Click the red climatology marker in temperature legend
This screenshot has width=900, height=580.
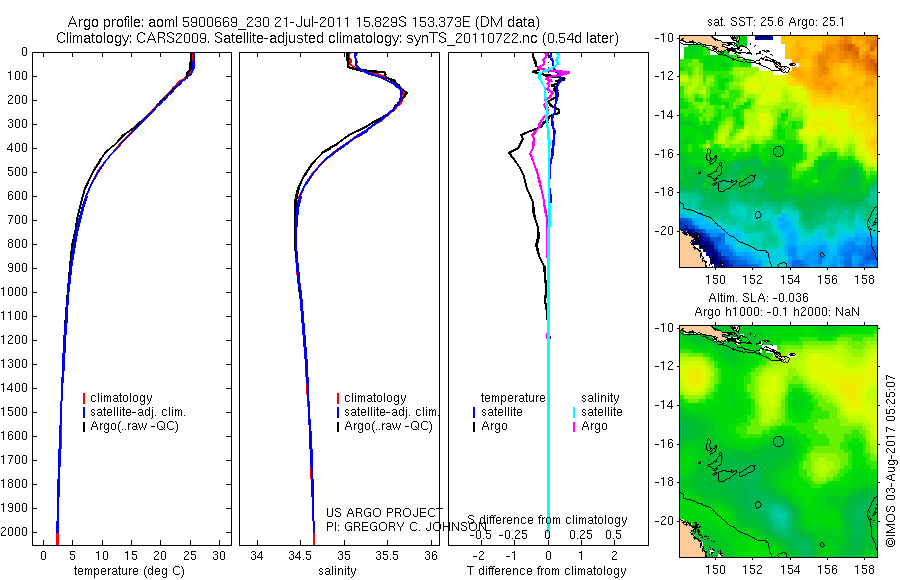84,398
